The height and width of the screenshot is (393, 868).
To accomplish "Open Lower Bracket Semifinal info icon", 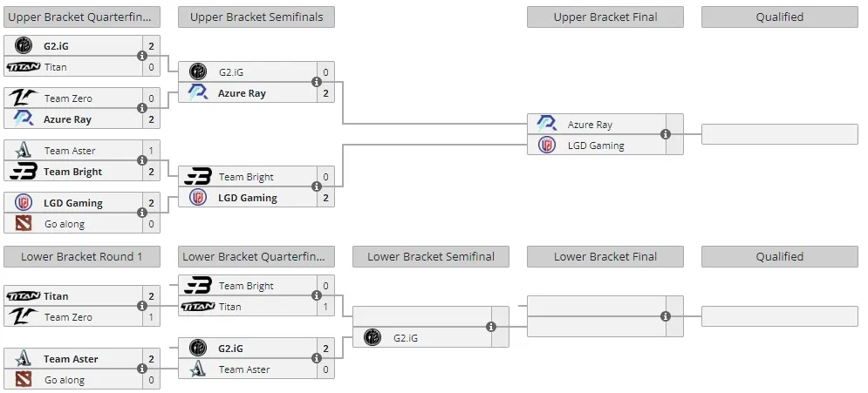I will point(490,327).
